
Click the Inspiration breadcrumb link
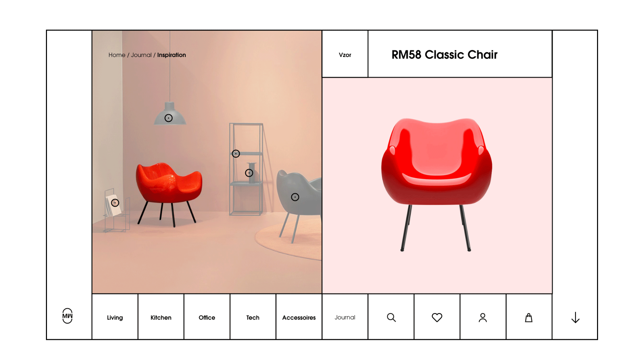point(172,54)
